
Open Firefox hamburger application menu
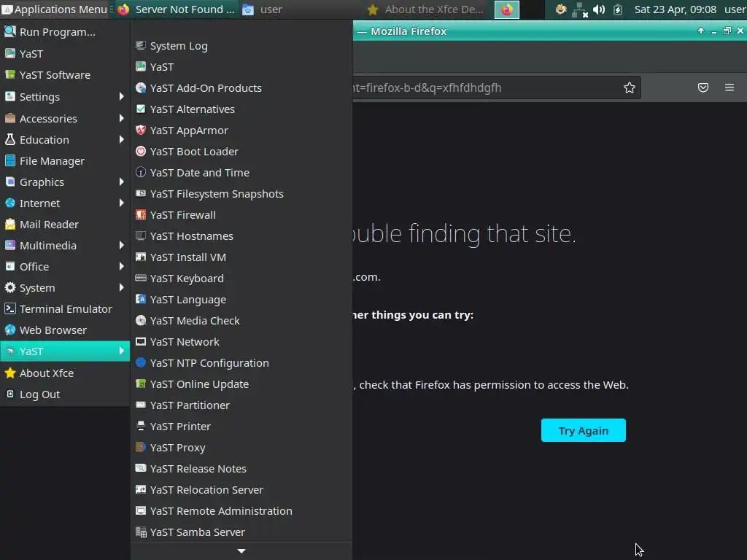pyautogui.click(x=729, y=87)
